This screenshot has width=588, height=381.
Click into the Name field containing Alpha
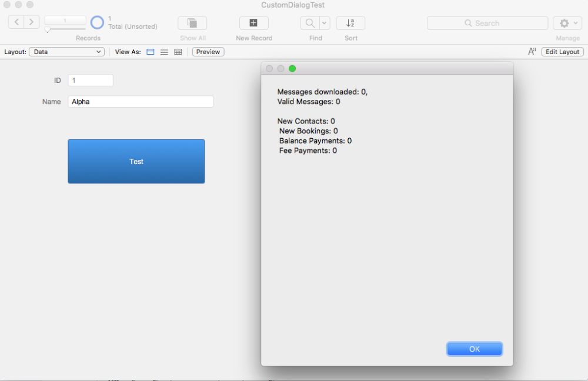point(141,102)
